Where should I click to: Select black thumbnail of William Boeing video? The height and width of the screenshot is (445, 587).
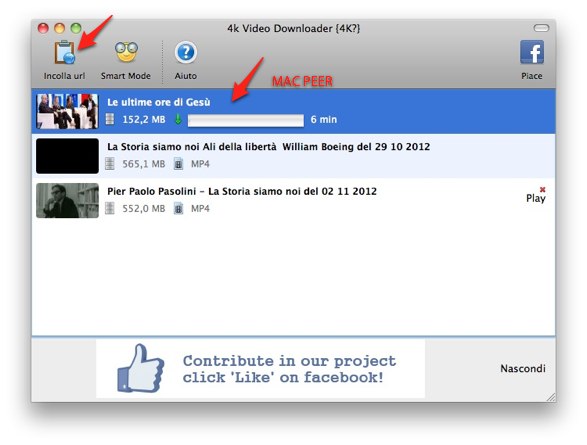pyautogui.click(x=67, y=156)
